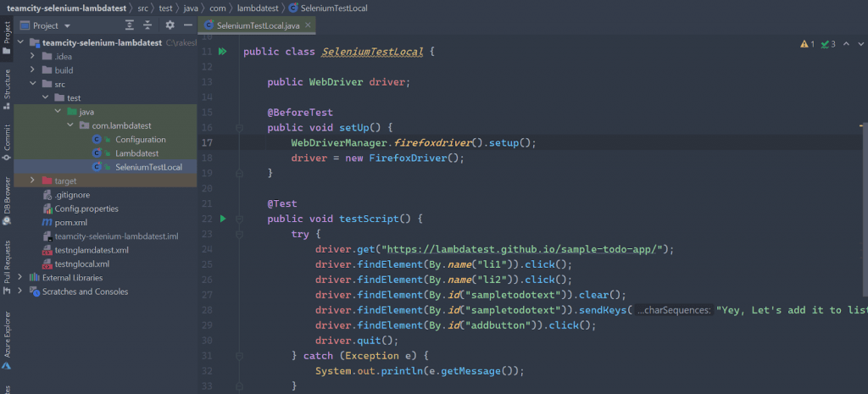This screenshot has height=394, width=868.
Task: Collapse the com.lambdatest package
Action: [70, 125]
